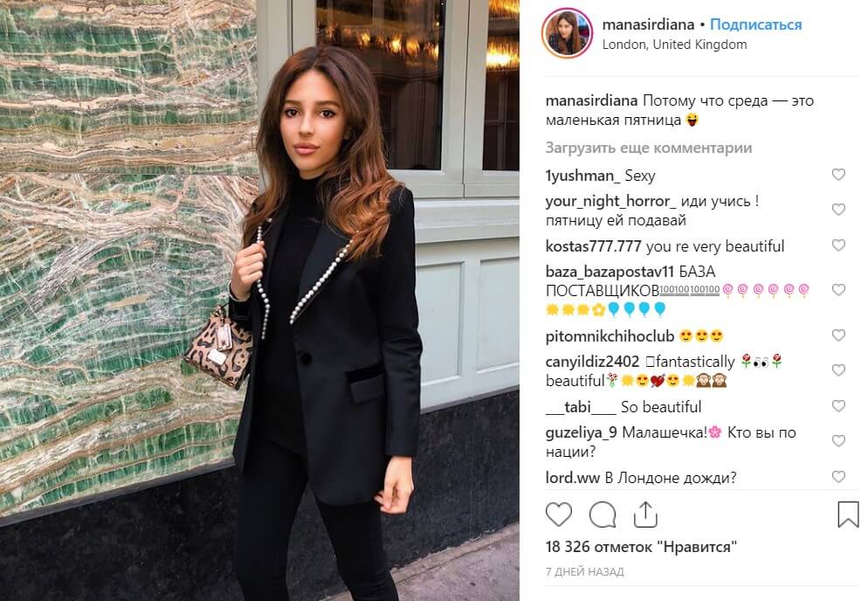Like the comment by your_night_horror_
Image resolution: width=868 pixels, height=601 pixels.
click(x=838, y=210)
